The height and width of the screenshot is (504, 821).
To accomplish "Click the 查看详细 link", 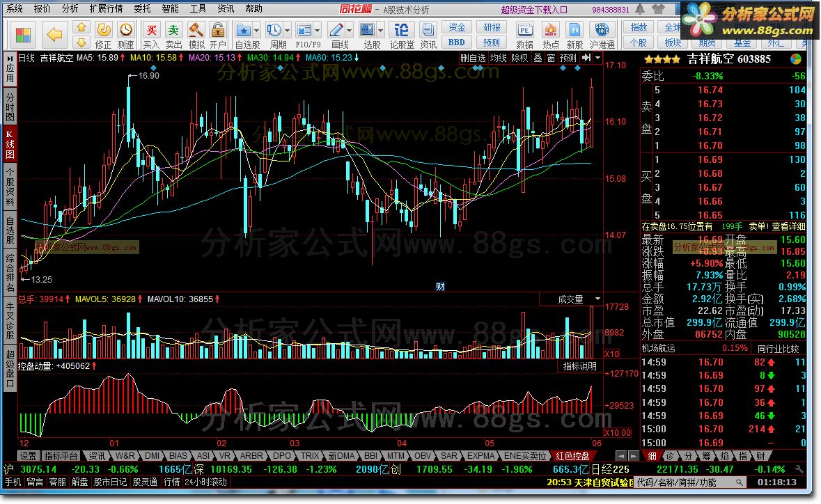I will tap(788, 227).
